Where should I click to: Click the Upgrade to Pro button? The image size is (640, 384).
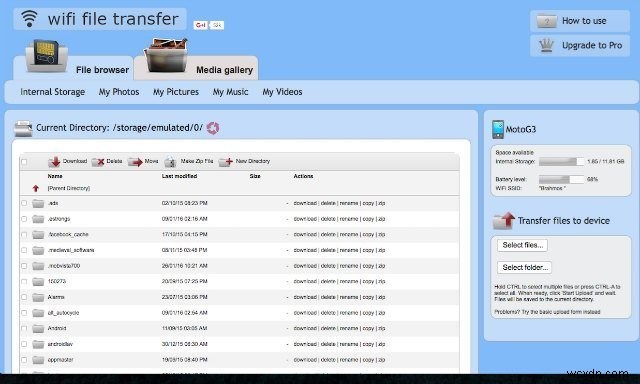tap(580, 45)
